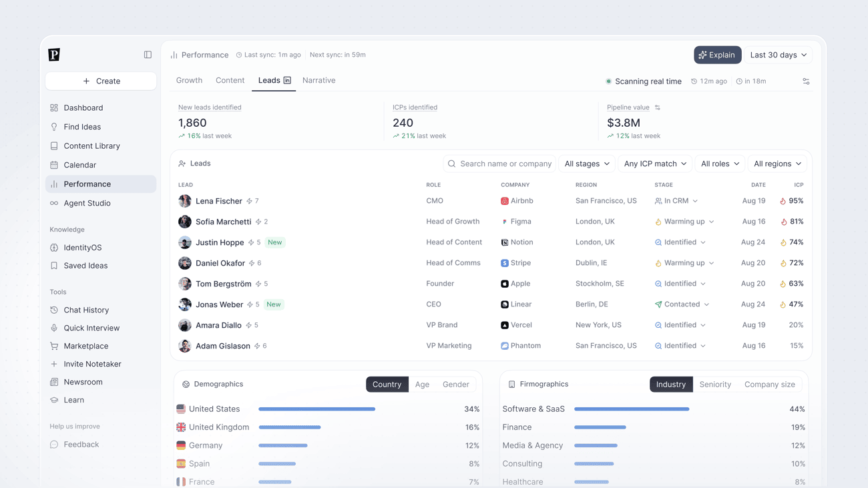Click the Explain button
The image size is (868, 488).
(718, 55)
